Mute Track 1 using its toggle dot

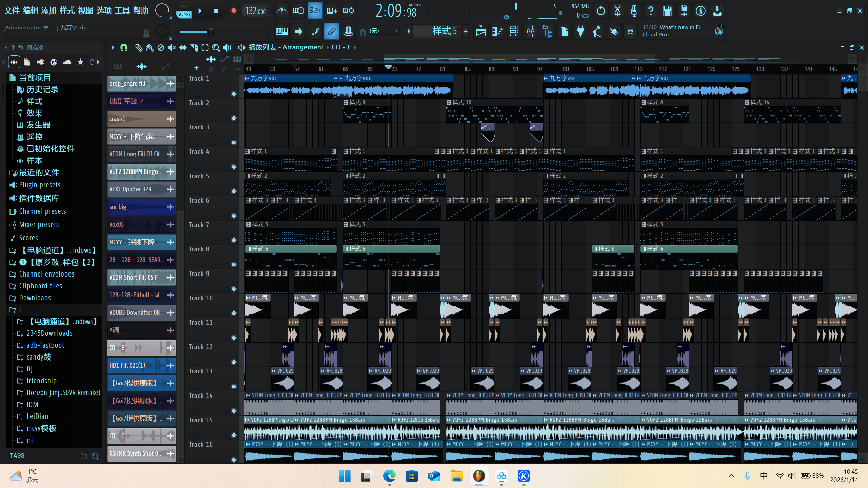pyautogui.click(x=234, y=94)
